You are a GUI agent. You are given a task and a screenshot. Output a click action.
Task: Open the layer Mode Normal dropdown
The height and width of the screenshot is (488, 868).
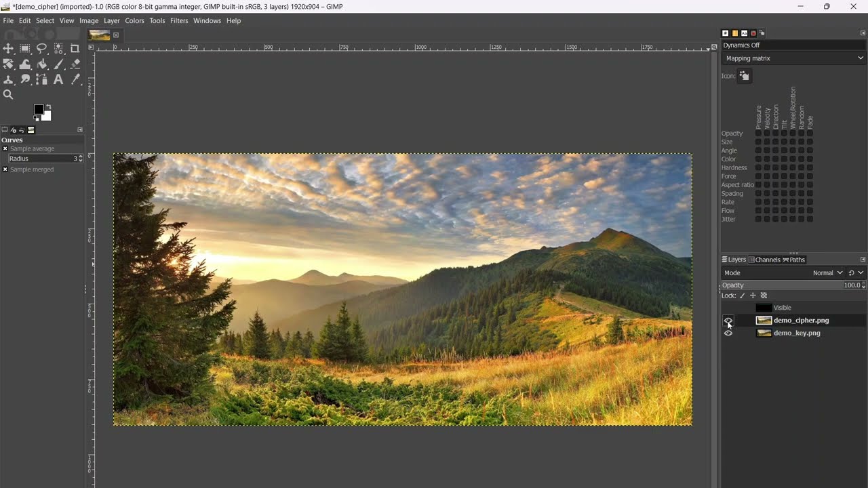827,272
